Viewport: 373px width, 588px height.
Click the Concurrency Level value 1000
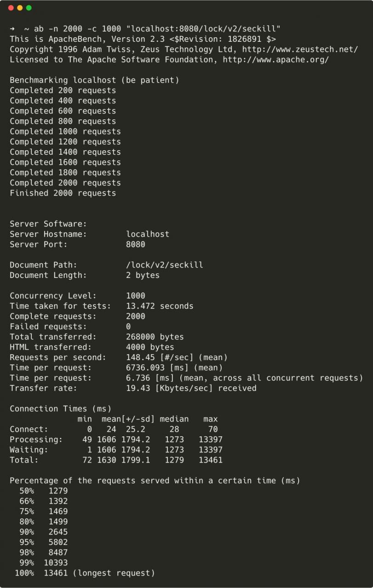point(136,296)
